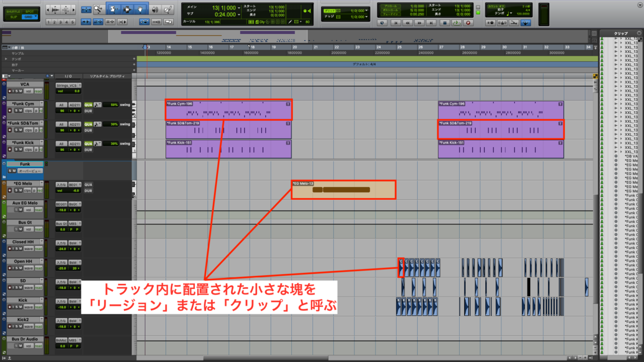Select the Grabber hand tool
Screen dimensions: 644x362
(140, 9)
